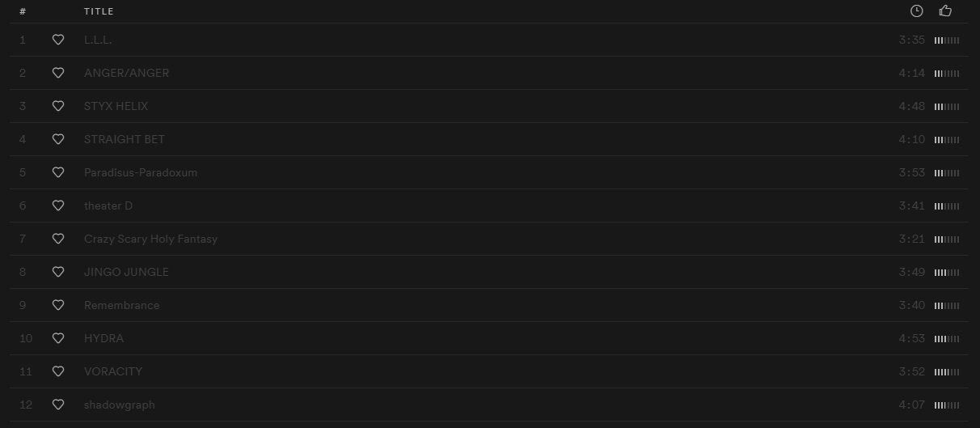Select the VORACITY track title

[x=113, y=371]
